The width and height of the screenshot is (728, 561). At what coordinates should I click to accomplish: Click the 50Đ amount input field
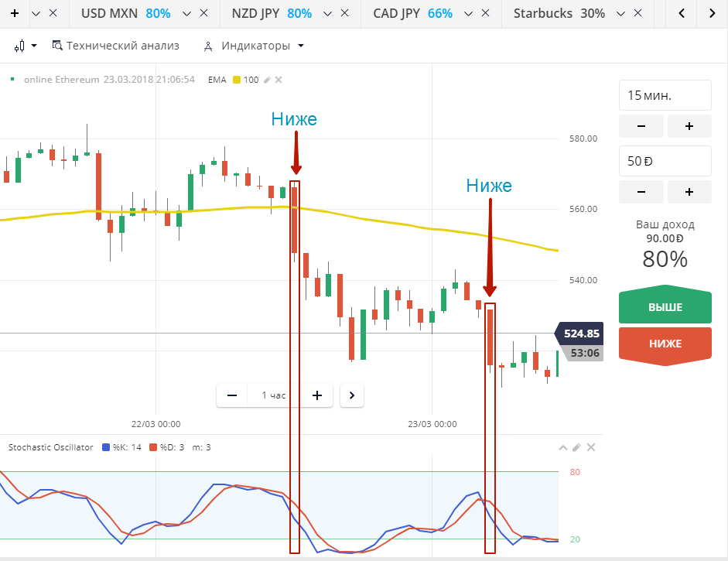665,161
